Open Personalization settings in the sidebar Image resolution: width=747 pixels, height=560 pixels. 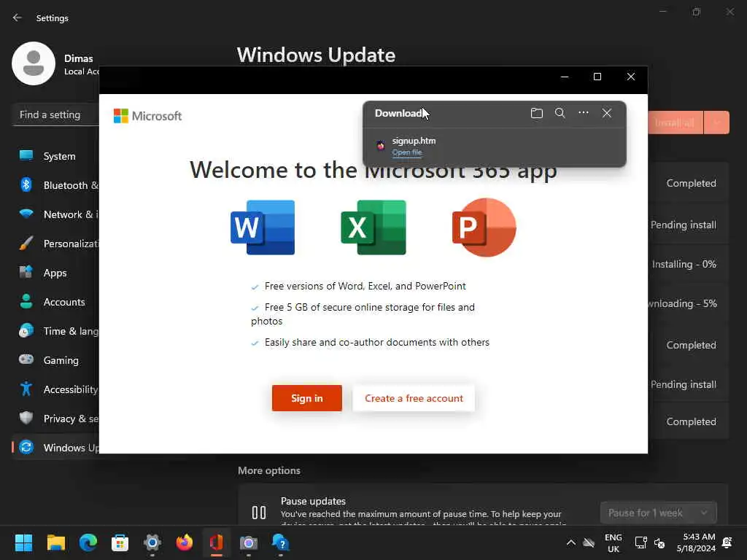click(55, 244)
